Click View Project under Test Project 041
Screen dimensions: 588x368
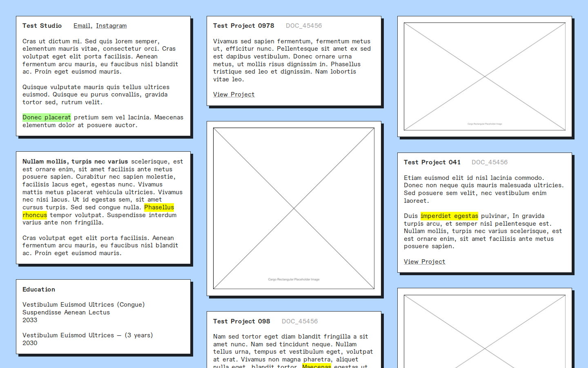424,262
